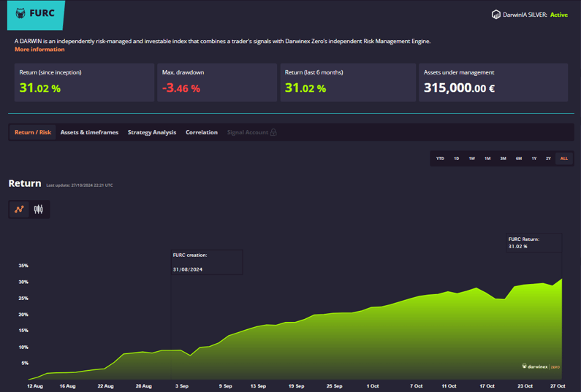Click the FURC owl logo icon
The width and height of the screenshot is (581, 392).
(x=20, y=13)
